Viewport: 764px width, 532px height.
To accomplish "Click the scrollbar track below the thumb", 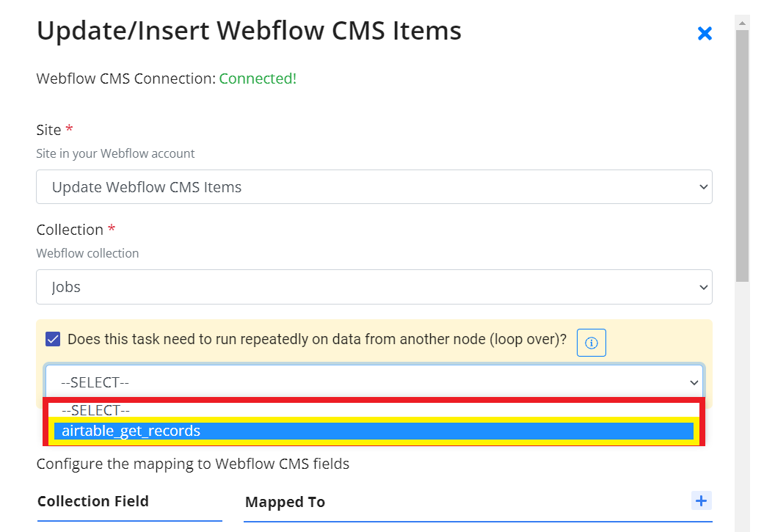I will (742, 404).
